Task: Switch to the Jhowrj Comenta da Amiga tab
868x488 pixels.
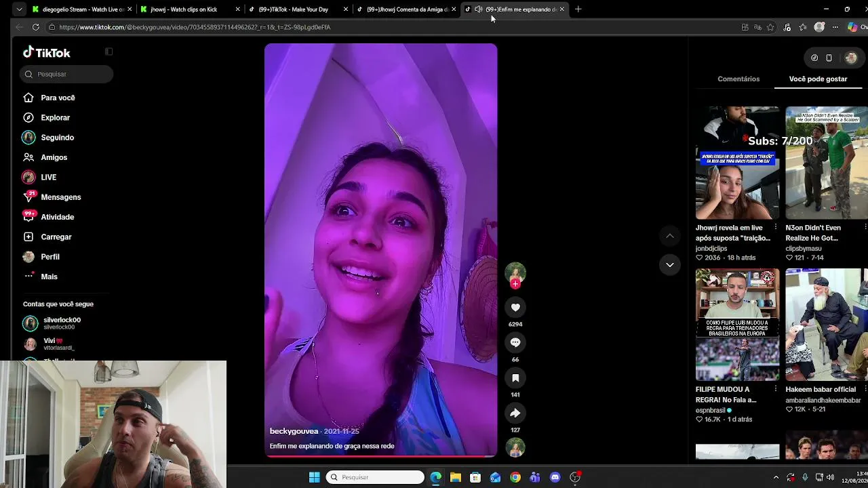Action: pos(406,9)
